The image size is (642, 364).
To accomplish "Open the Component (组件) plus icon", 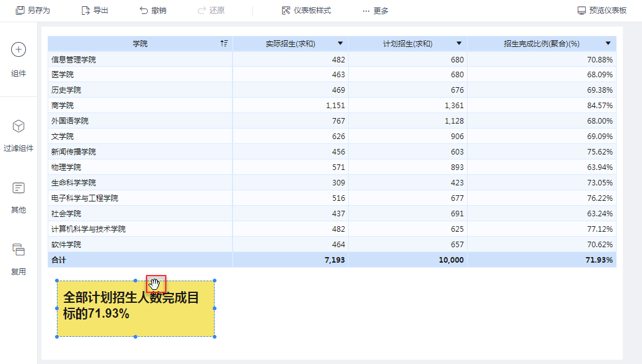I will coord(19,49).
